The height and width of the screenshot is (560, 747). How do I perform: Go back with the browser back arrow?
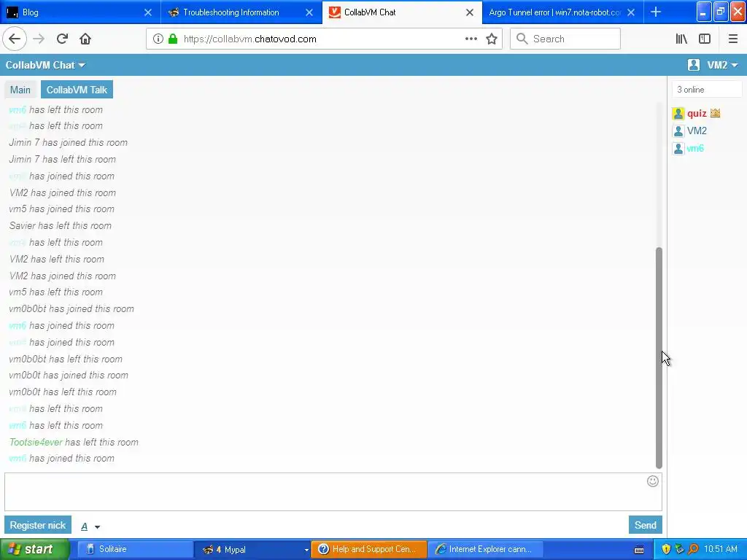pos(15,39)
